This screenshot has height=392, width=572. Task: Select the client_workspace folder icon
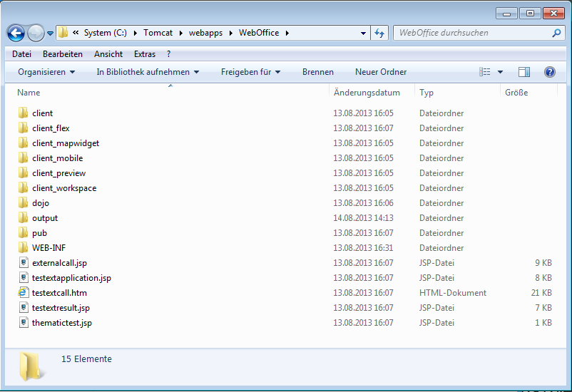point(23,187)
